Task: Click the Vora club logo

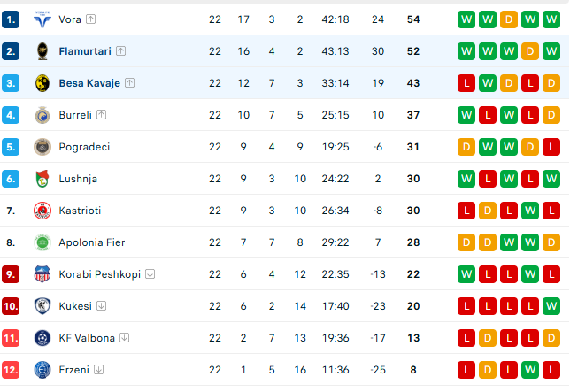Action: click(42, 19)
